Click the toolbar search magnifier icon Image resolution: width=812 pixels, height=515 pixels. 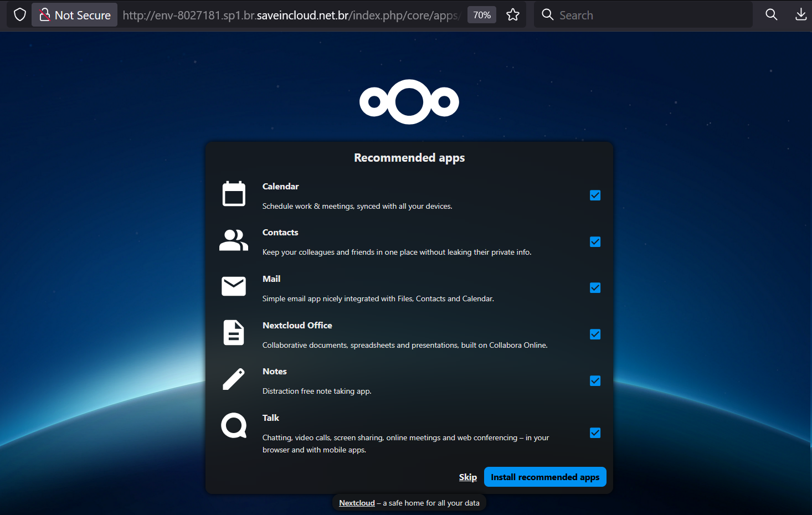coord(772,15)
